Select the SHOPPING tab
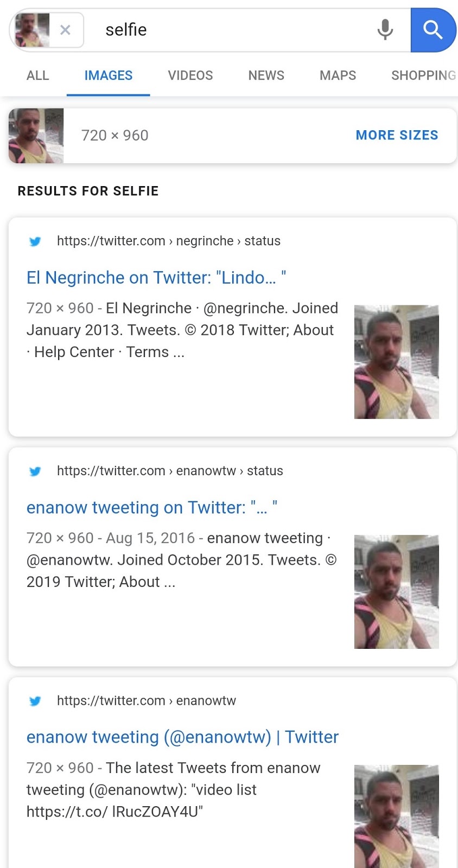The image size is (458, 868). pos(424,75)
